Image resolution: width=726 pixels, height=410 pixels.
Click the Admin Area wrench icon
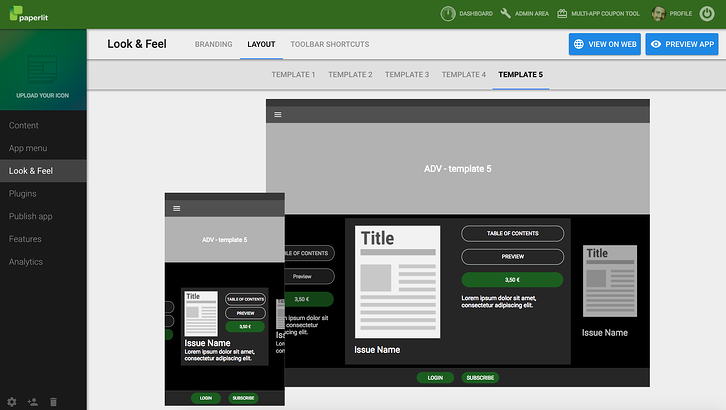506,13
